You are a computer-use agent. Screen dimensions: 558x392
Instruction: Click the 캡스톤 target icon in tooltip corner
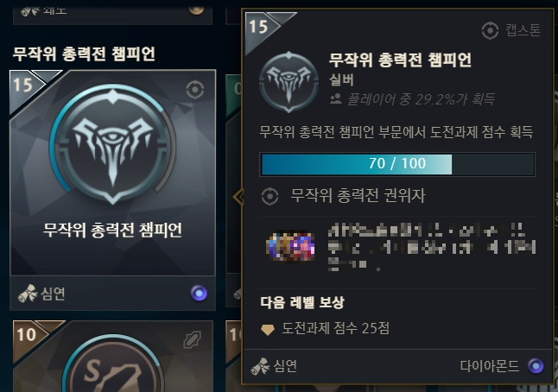click(490, 30)
